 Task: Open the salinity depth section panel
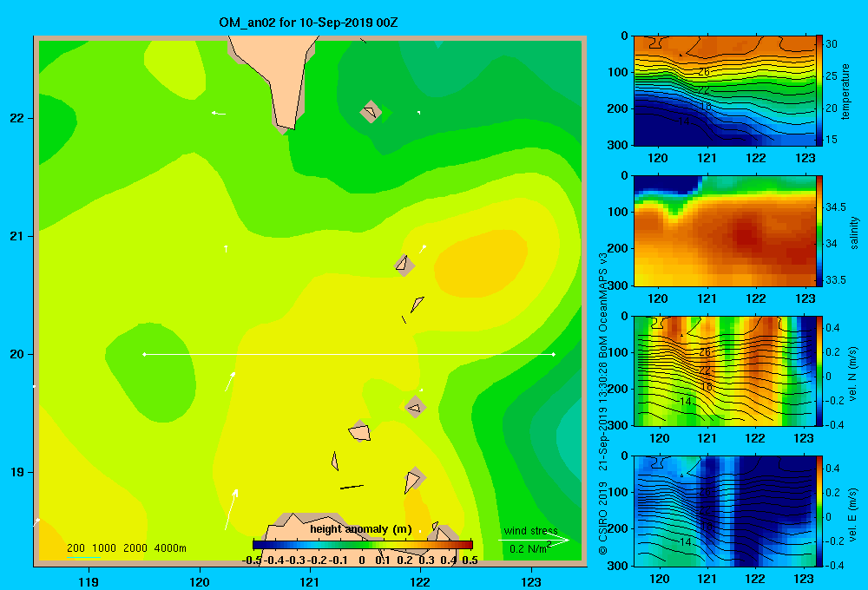pos(724,231)
